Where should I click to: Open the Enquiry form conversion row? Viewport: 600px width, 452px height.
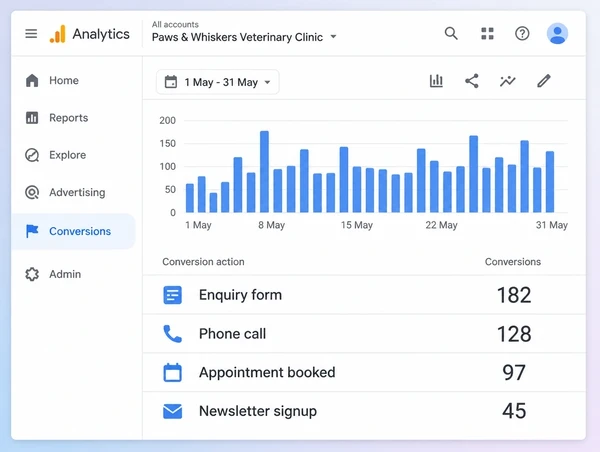pyautogui.click(x=364, y=295)
